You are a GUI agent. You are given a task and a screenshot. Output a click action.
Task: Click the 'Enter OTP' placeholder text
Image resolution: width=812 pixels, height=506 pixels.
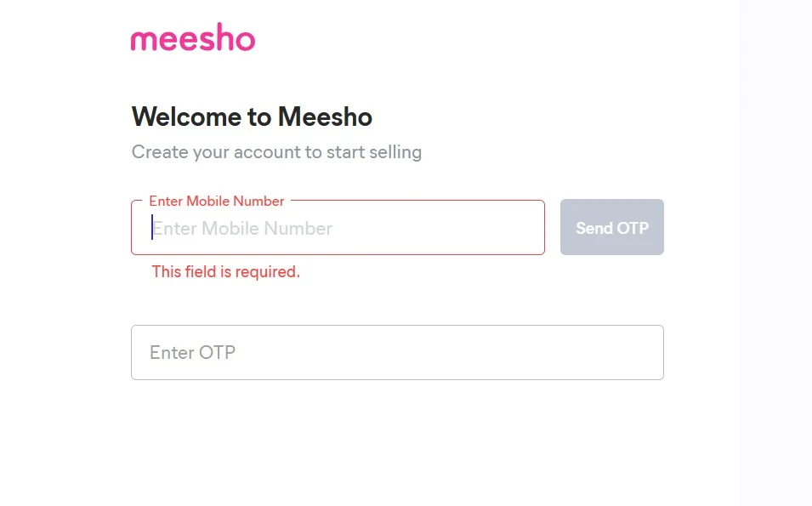pyautogui.click(x=192, y=352)
